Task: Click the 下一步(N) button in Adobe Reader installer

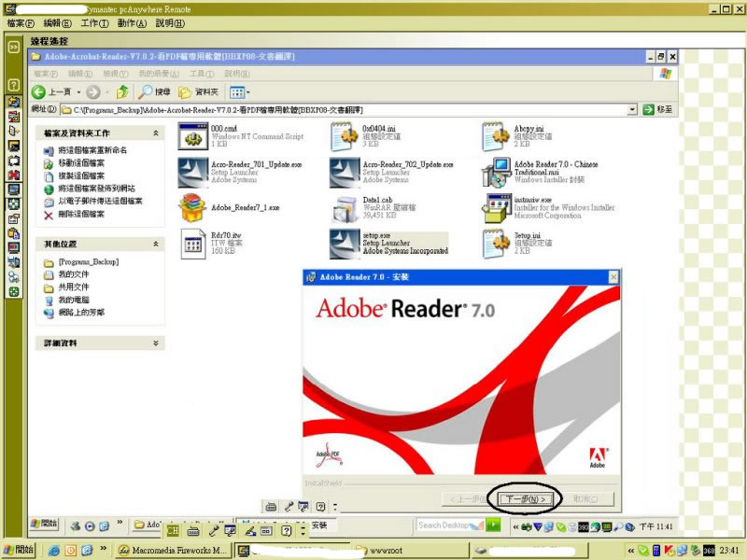Action: (x=526, y=498)
